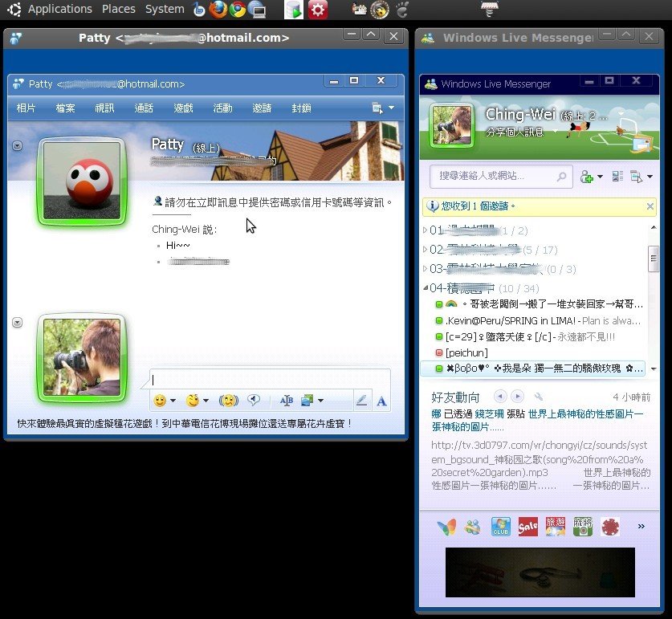Open the 您收到 1 個邀請 notification
Image resolution: width=672 pixels, height=619 pixels.
[479, 206]
